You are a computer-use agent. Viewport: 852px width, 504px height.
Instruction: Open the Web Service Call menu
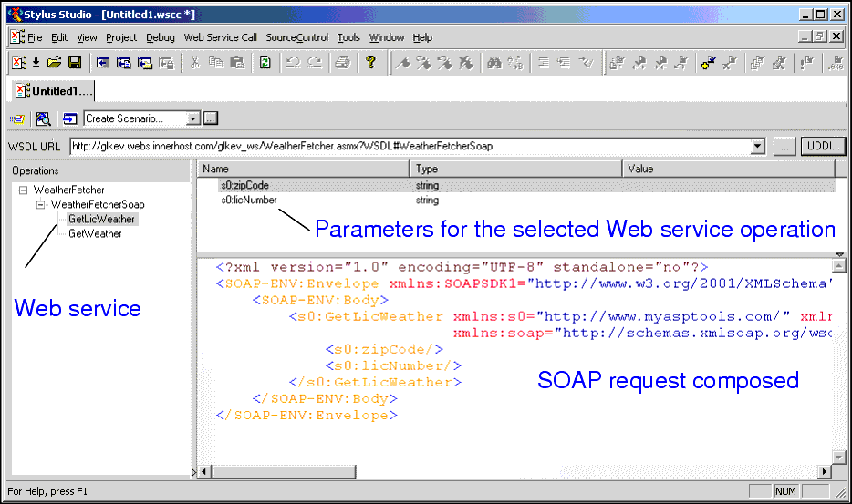tap(220, 37)
